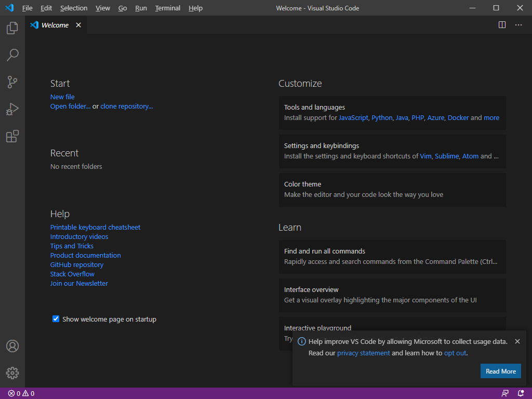The image size is (532, 399).
Task: Open the Selection menu
Action: click(x=74, y=8)
